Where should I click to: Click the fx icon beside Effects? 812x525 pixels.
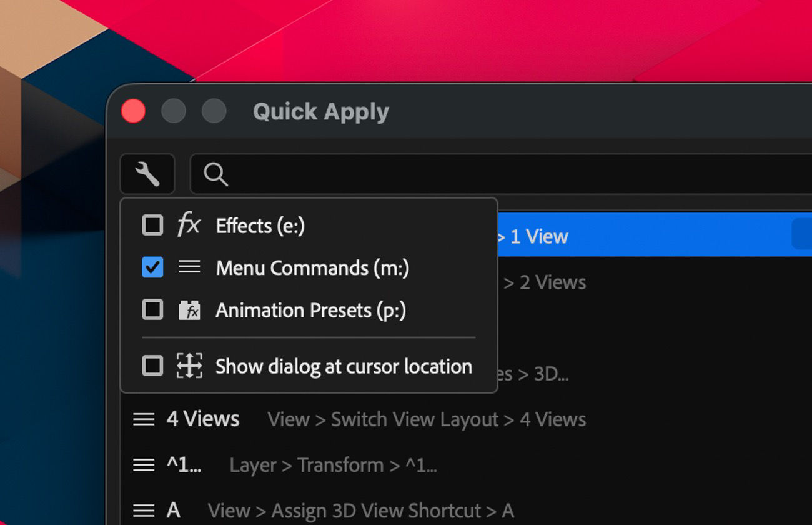(x=189, y=224)
